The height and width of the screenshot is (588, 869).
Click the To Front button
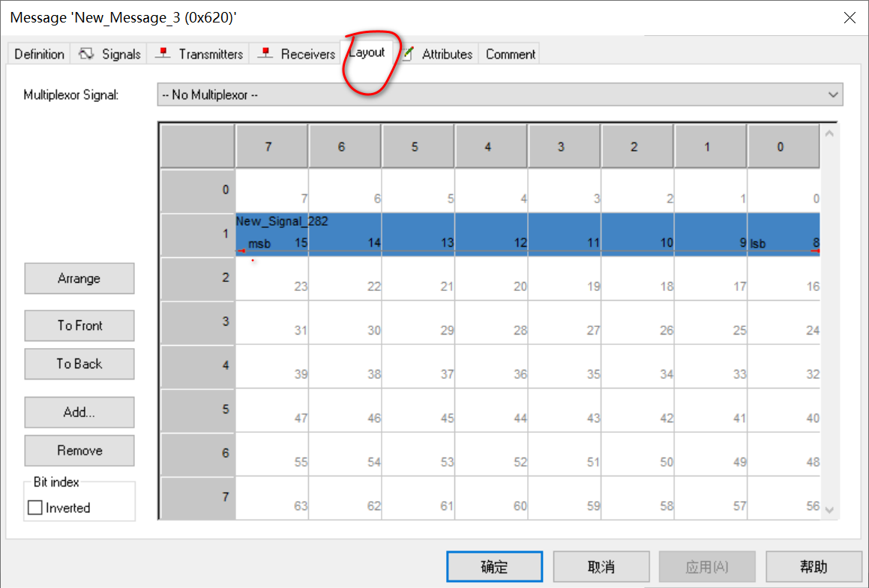point(79,325)
